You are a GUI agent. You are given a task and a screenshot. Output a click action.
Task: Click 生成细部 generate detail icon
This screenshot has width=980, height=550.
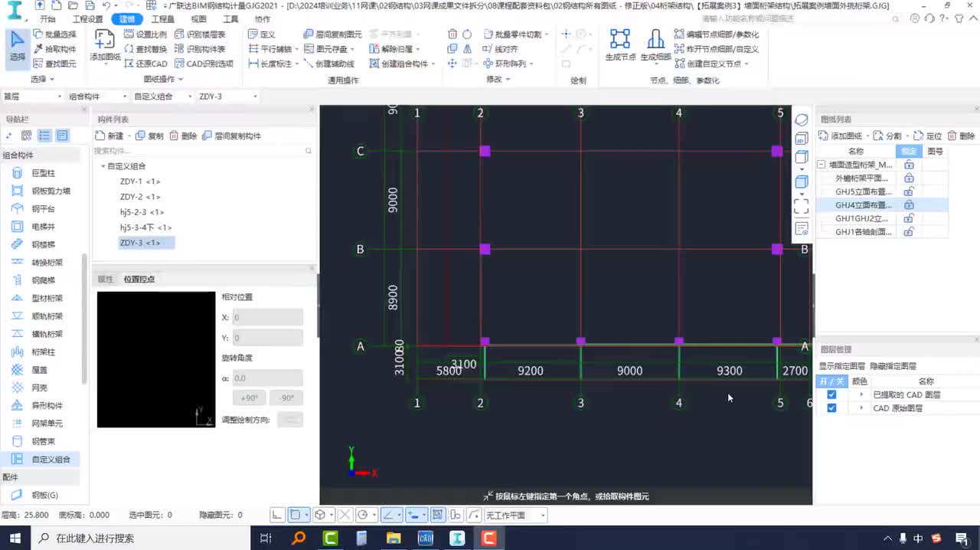click(655, 44)
